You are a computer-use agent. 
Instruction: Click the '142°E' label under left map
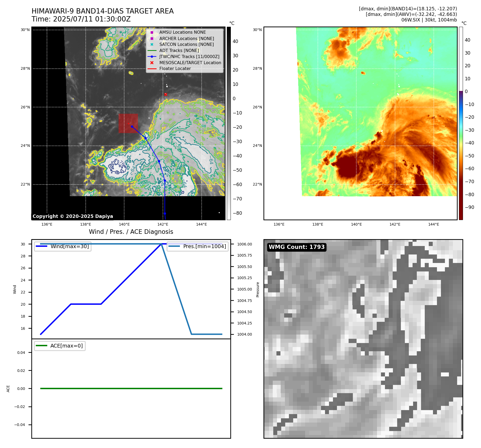[x=163, y=224]
